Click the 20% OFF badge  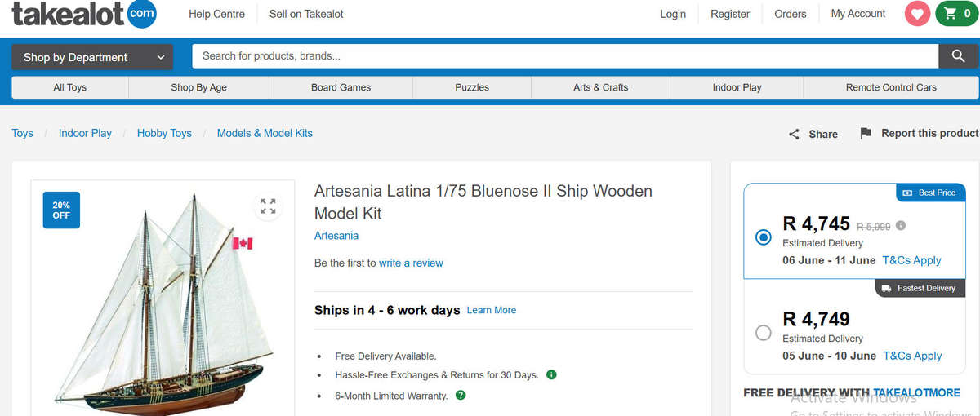(61, 210)
